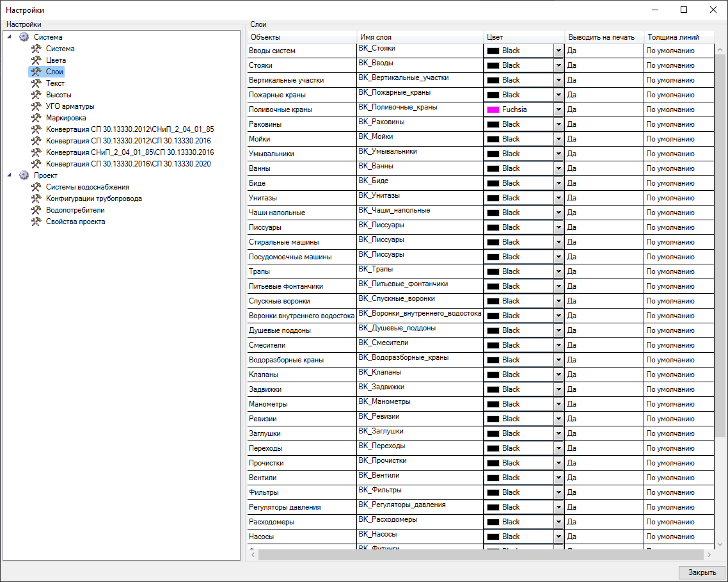Image resolution: width=728 pixels, height=582 pixels.
Task: Click the Толщина линий column header
Action: [x=679, y=37]
